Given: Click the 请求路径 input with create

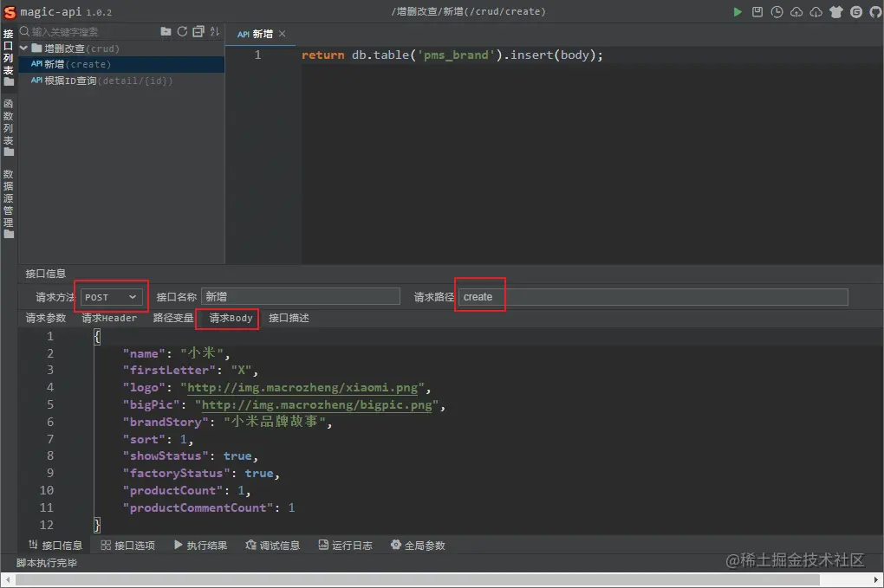Looking at the screenshot, I should tap(653, 297).
